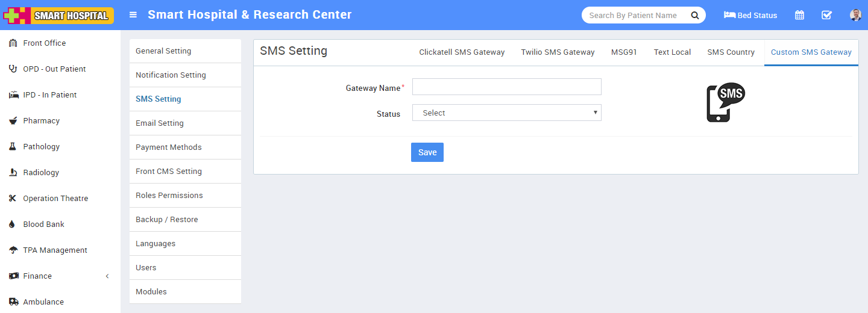Switch to the Twilio SMS Gateway tab
868x313 pixels.
coord(558,52)
